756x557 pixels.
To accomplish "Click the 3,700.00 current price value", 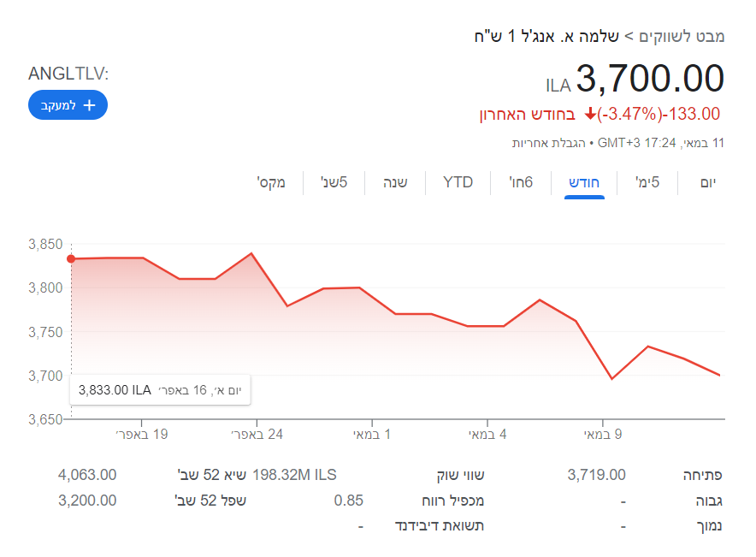I will pos(650,79).
